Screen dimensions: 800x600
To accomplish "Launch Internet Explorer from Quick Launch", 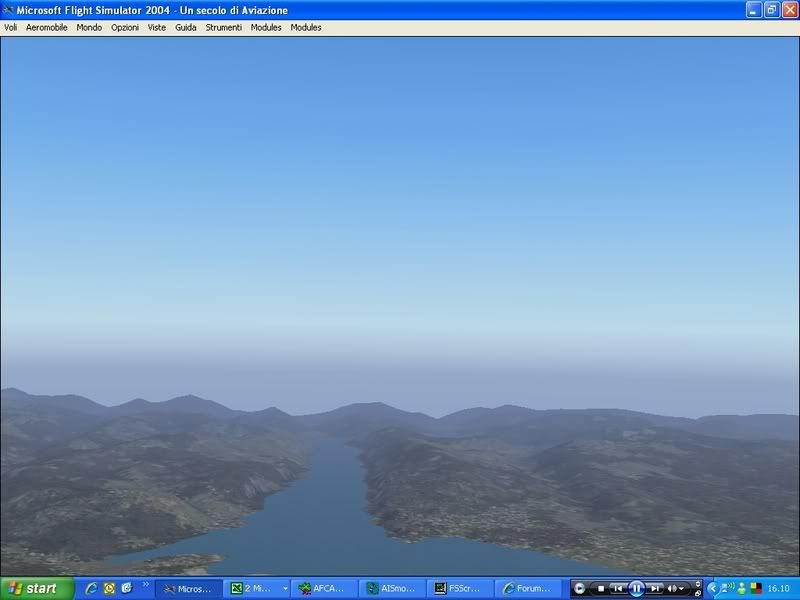I will pyautogui.click(x=91, y=588).
